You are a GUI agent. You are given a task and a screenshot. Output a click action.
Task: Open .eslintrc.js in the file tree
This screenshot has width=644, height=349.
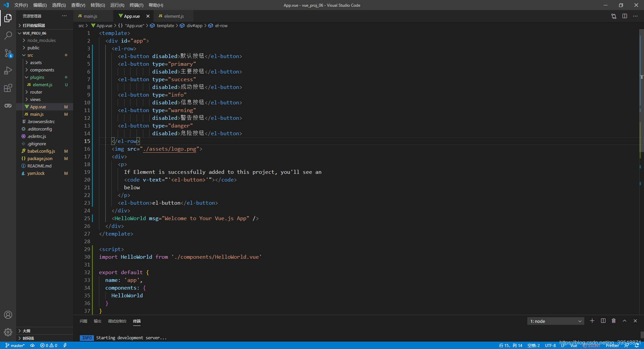pos(45,136)
